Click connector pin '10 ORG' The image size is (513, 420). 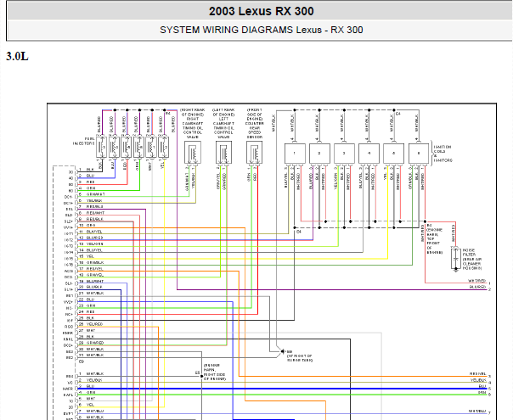point(87,225)
